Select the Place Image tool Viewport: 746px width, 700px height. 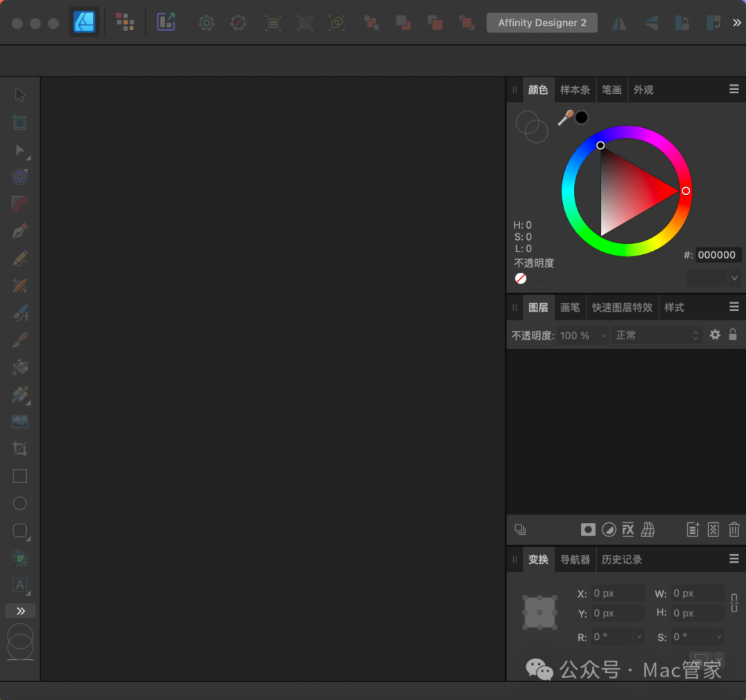pyautogui.click(x=20, y=422)
